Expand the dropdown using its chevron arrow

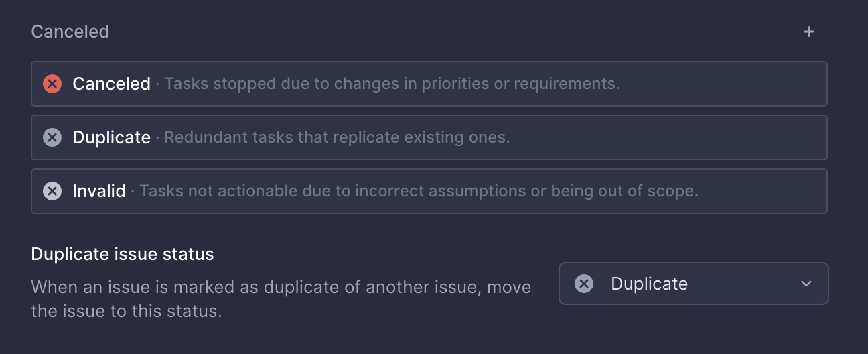(806, 284)
